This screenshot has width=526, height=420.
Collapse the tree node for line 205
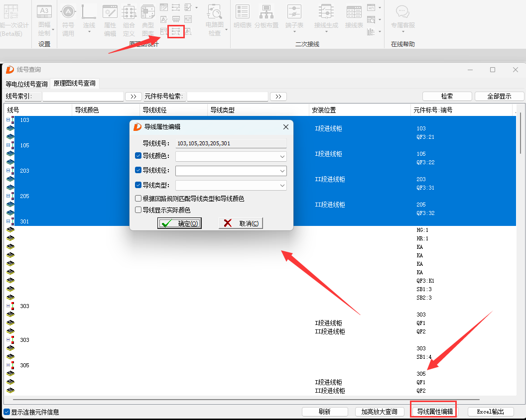(x=8, y=196)
